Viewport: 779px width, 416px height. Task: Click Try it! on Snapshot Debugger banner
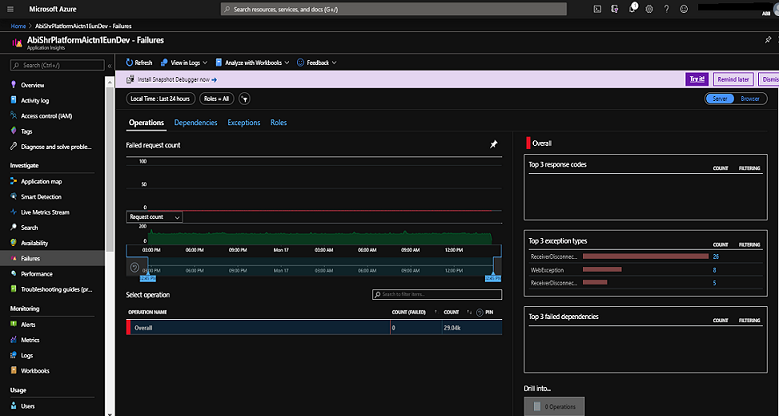point(697,80)
